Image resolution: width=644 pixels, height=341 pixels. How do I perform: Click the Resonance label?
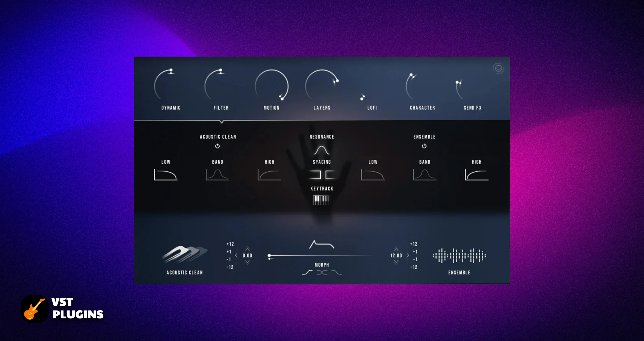(x=322, y=137)
